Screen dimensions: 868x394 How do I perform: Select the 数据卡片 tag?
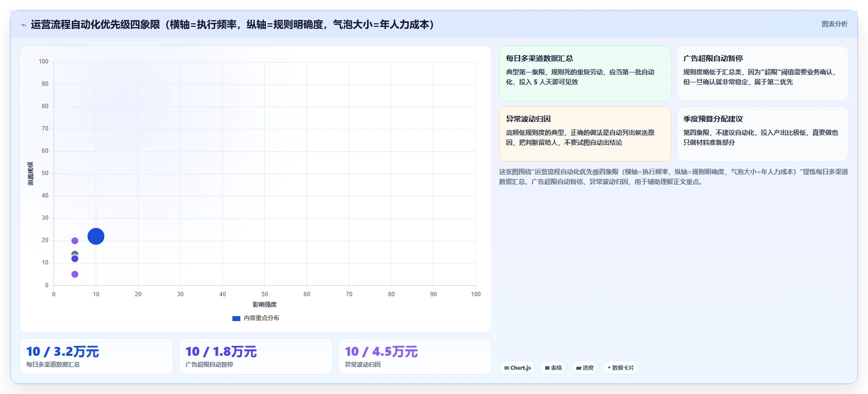(620, 368)
